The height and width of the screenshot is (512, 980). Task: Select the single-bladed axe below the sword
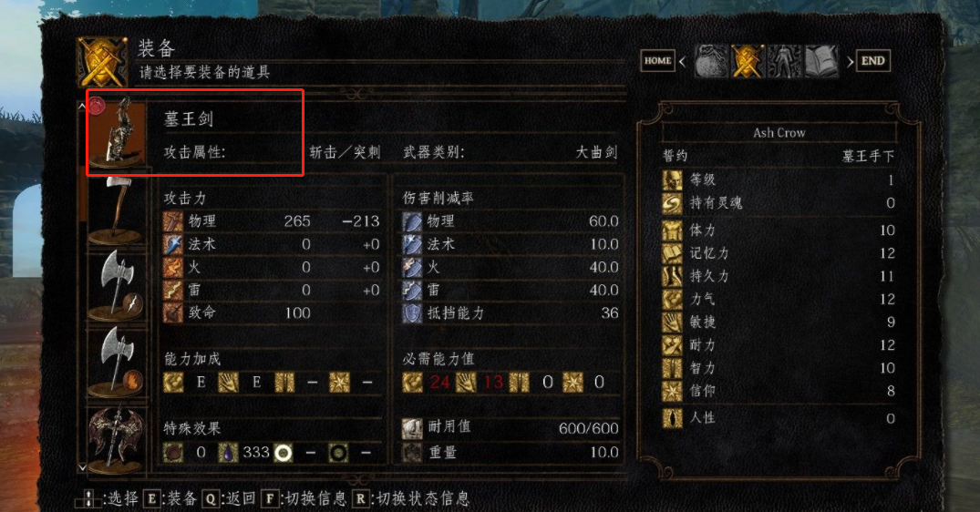117,210
